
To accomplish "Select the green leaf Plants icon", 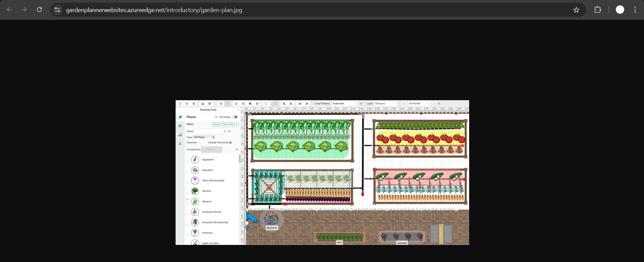I will 180,117.
